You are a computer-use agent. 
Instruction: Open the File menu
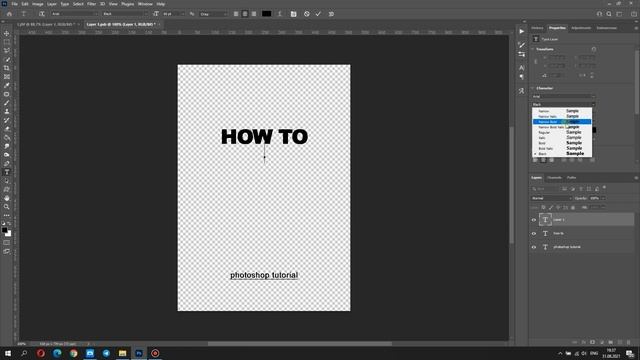[x=14, y=4]
